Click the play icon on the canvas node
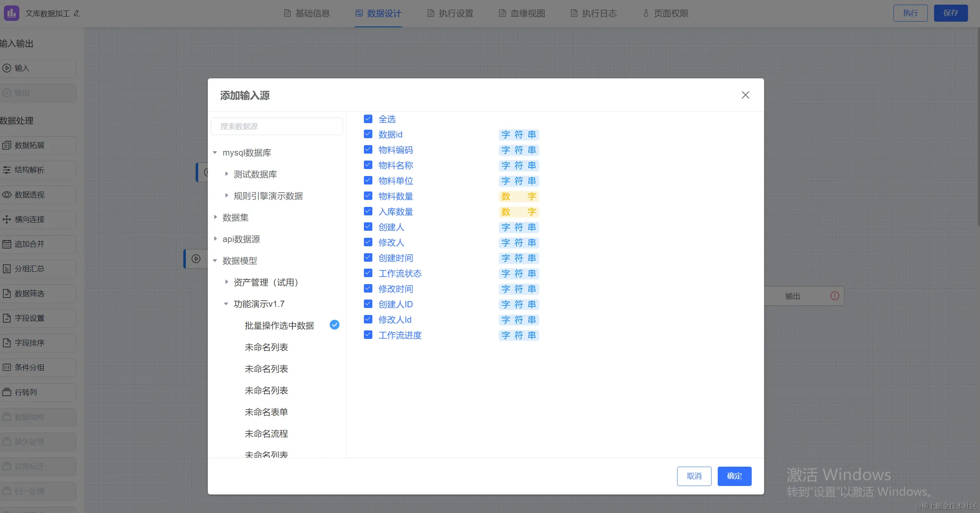This screenshot has height=513, width=980. coord(196,259)
